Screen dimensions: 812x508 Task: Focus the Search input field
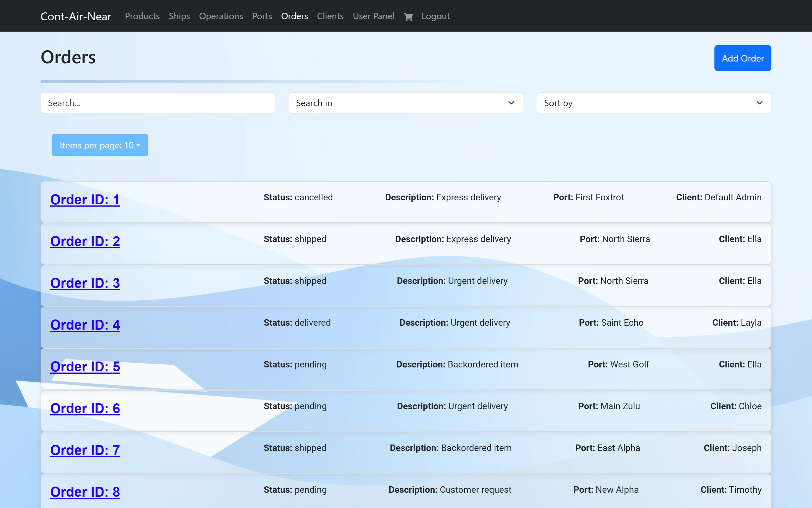158,103
